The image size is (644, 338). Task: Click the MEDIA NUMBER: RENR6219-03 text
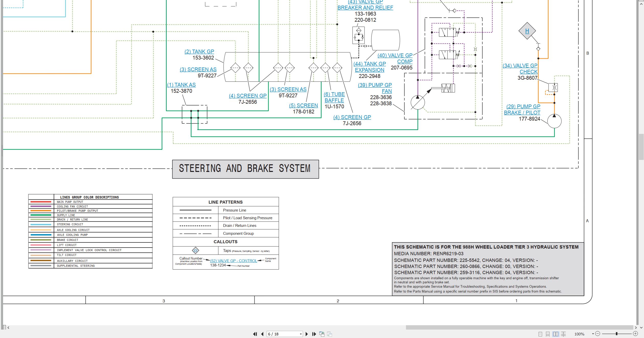point(429,254)
